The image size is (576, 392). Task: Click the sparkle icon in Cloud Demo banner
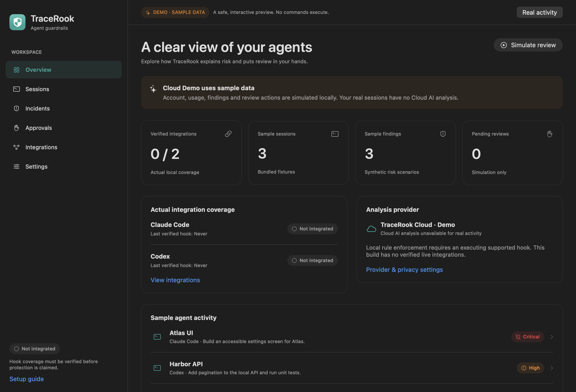pyautogui.click(x=153, y=89)
